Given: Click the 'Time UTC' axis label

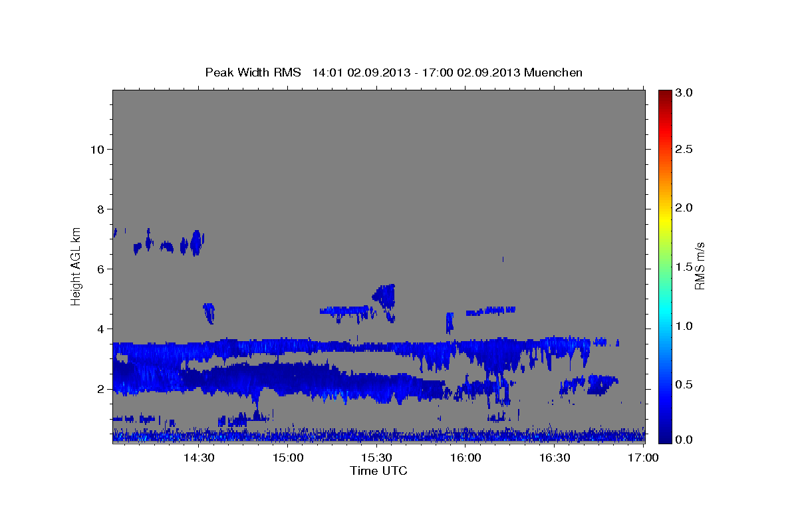Looking at the screenshot, I should tap(378, 471).
